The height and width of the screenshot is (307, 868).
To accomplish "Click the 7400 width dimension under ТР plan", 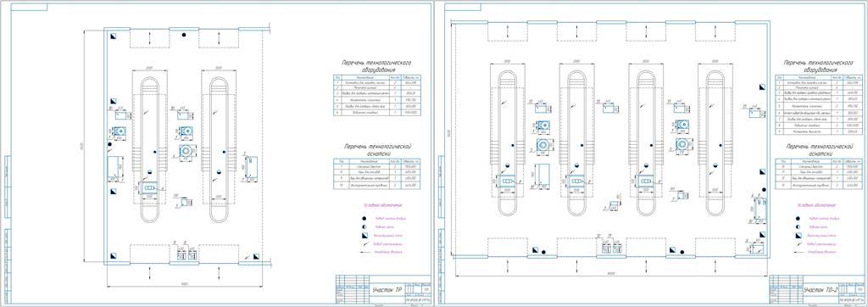I will pyautogui.click(x=184, y=284).
